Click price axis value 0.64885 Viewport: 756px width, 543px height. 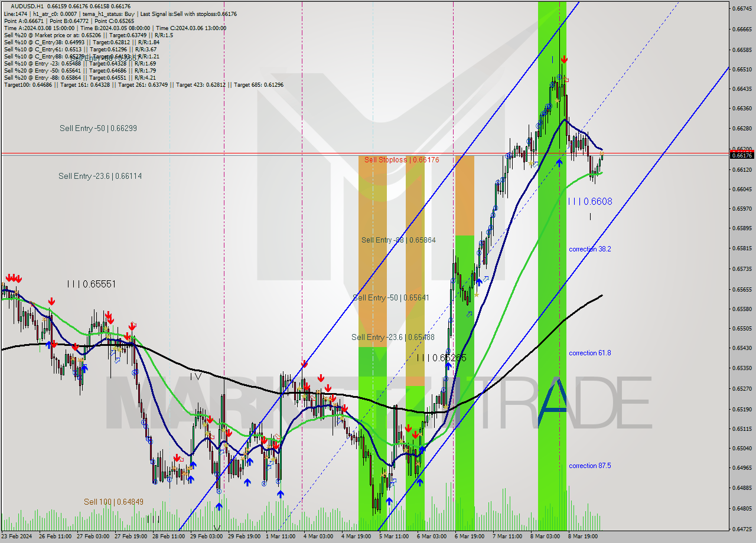click(742, 488)
